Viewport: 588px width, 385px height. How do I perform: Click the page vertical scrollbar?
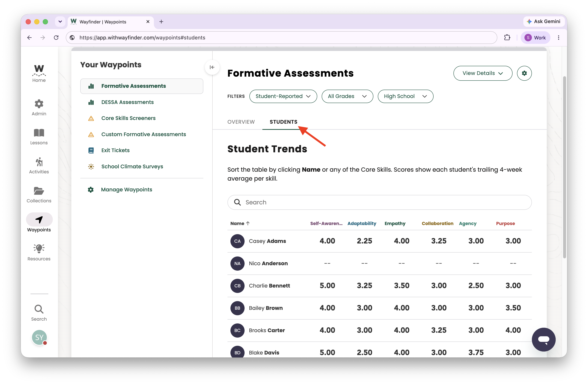[x=564, y=167]
